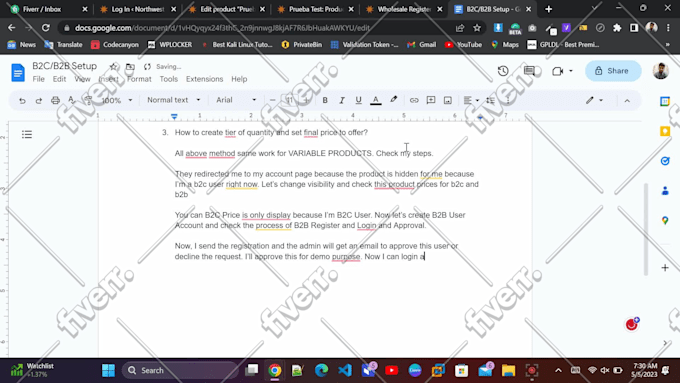Open Contacts in side panel
680x383 pixels.
(665, 190)
